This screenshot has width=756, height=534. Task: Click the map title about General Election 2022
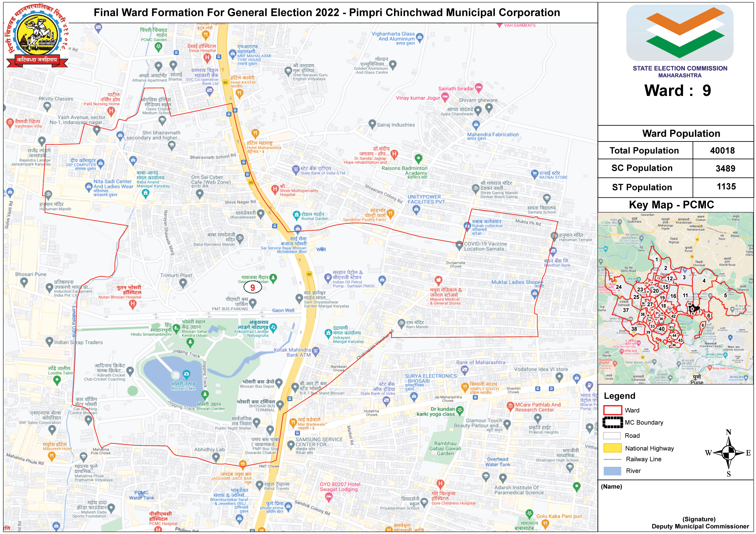(x=327, y=13)
